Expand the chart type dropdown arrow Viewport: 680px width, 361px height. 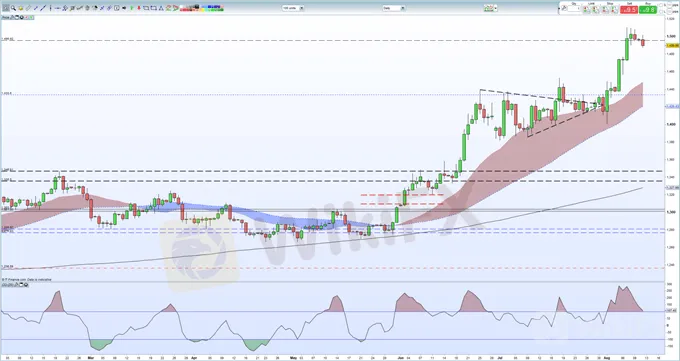coord(495,8)
